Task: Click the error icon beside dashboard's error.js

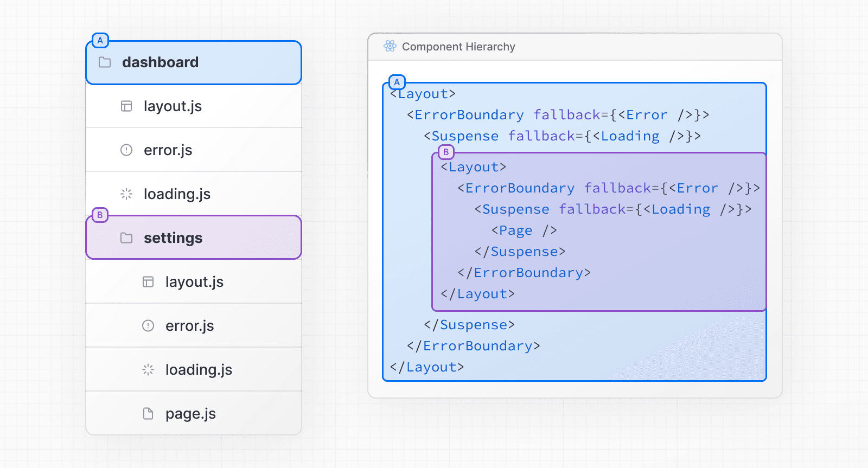Action: click(126, 150)
